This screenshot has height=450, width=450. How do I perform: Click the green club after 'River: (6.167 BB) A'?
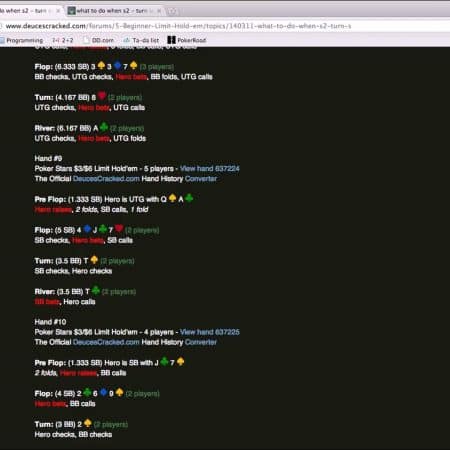104,127
